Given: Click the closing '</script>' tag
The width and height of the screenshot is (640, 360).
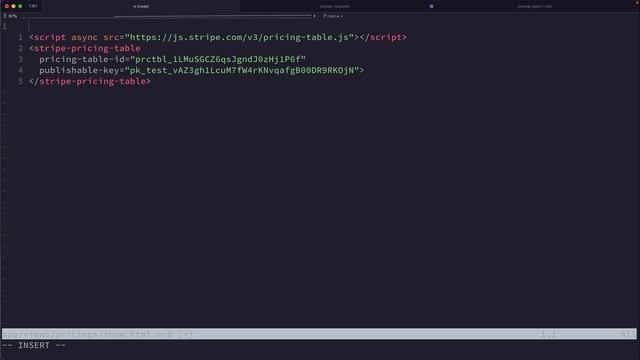Looking at the screenshot, I should coord(383,37).
